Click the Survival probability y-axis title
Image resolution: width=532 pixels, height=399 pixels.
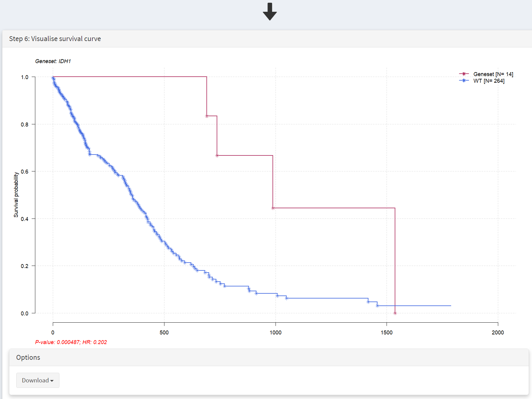click(16, 195)
